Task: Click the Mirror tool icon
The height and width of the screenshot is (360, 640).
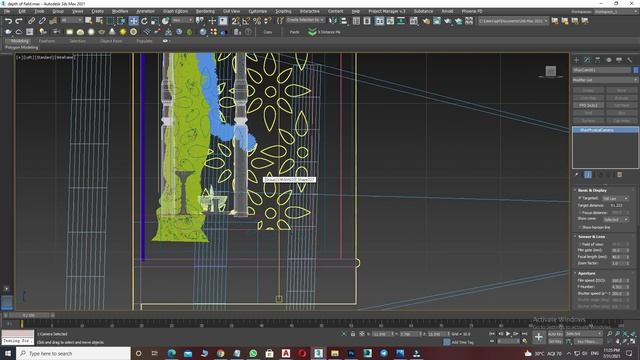Action: [333, 21]
